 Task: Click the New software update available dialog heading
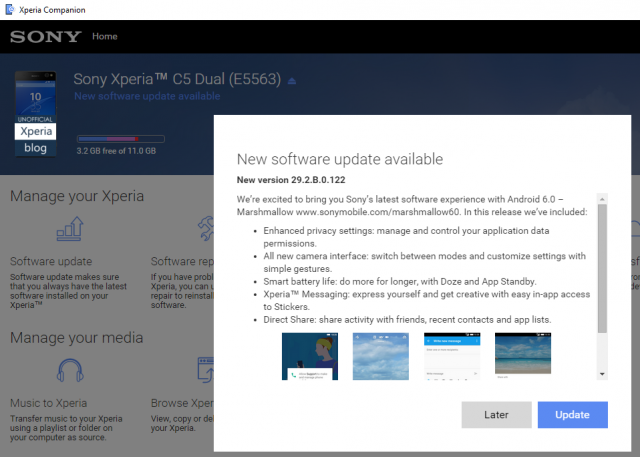(x=340, y=159)
